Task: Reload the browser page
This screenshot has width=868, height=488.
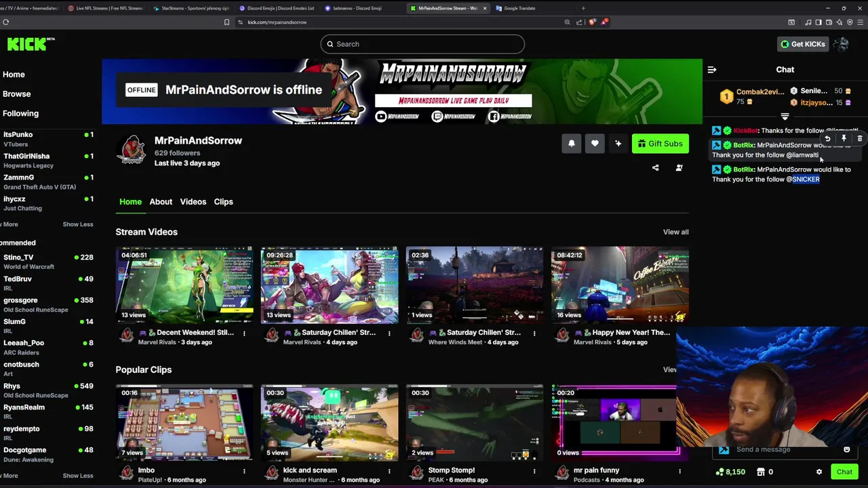Action: coord(5,22)
